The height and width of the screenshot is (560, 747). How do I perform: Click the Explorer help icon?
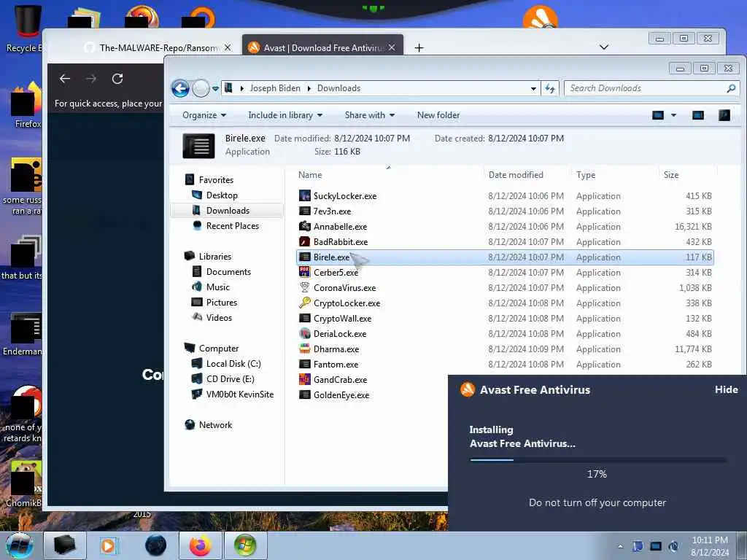(x=724, y=115)
